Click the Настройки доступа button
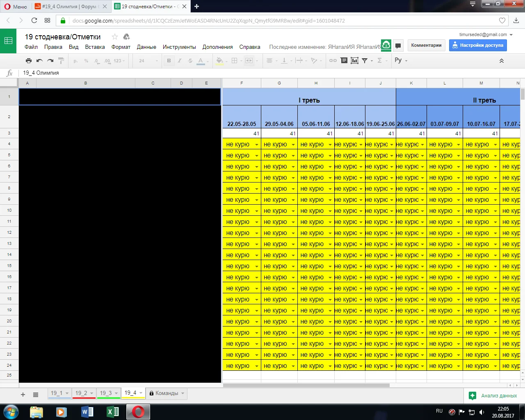Screen dimensions: 525x420 pyautogui.click(x=478, y=45)
